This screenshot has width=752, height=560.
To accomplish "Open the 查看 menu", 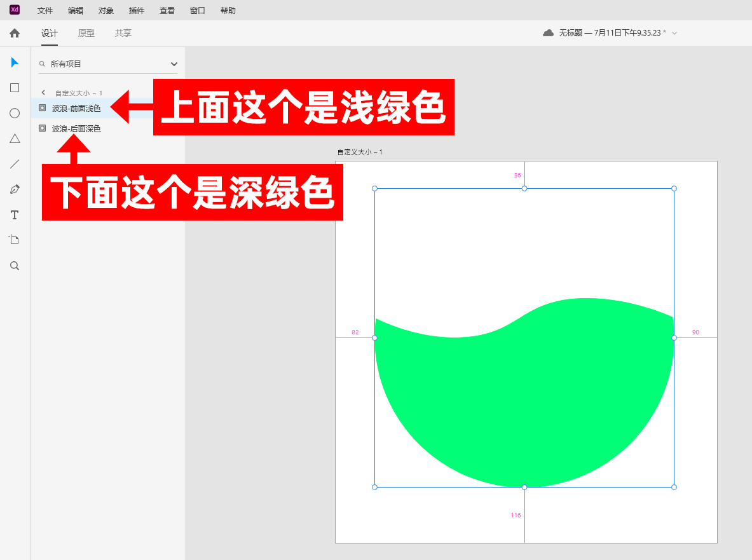I will pyautogui.click(x=167, y=11).
